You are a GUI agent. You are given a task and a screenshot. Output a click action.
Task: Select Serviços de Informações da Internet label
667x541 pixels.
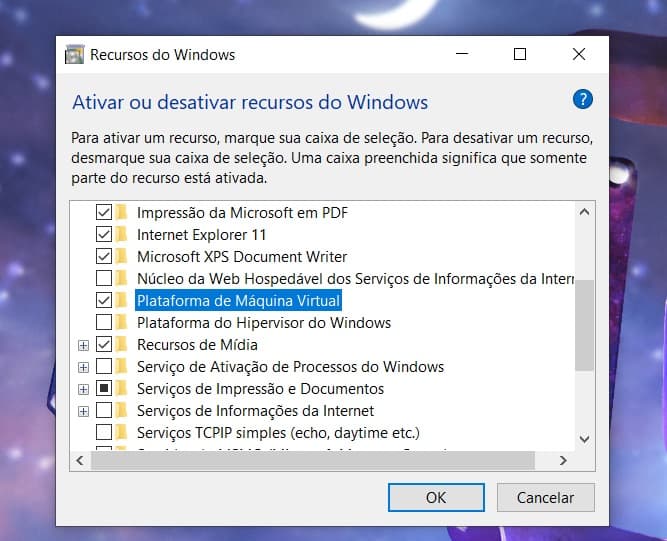click(x=255, y=411)
